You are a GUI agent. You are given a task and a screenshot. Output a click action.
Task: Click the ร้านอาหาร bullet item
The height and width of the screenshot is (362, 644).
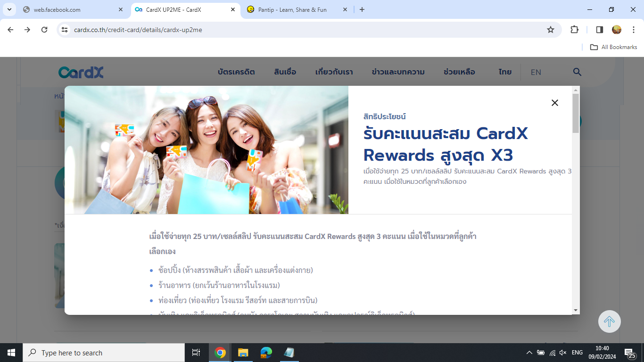219,285
